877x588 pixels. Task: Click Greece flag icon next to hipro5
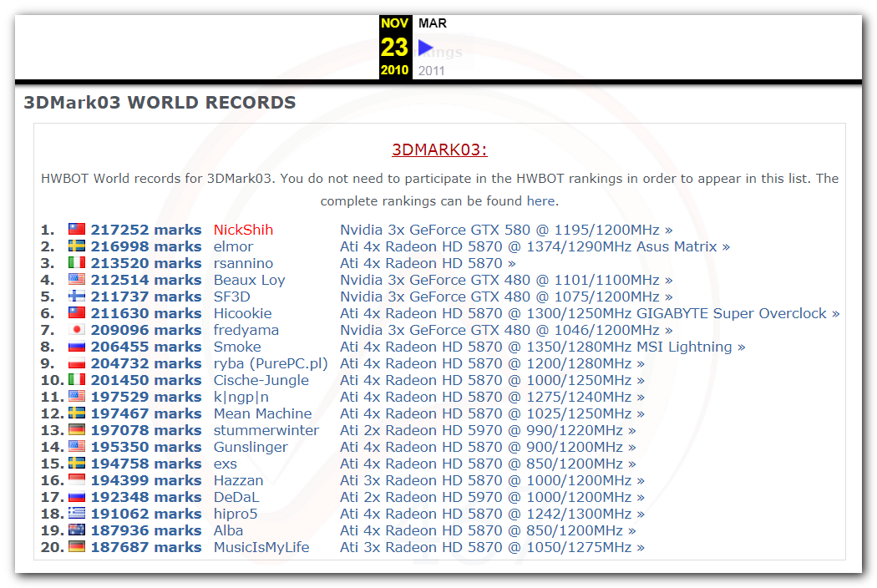77,513
